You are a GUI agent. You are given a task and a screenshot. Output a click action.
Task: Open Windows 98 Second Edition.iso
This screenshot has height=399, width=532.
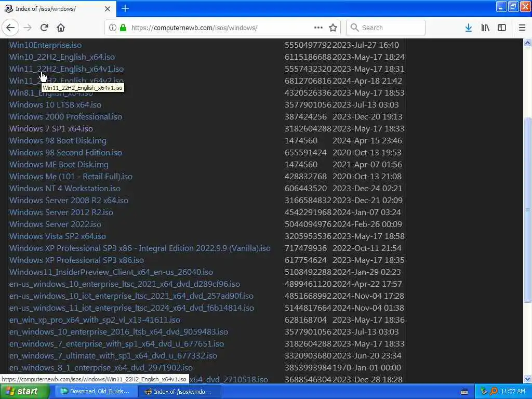pyautogui.click(x=65, y=153)
